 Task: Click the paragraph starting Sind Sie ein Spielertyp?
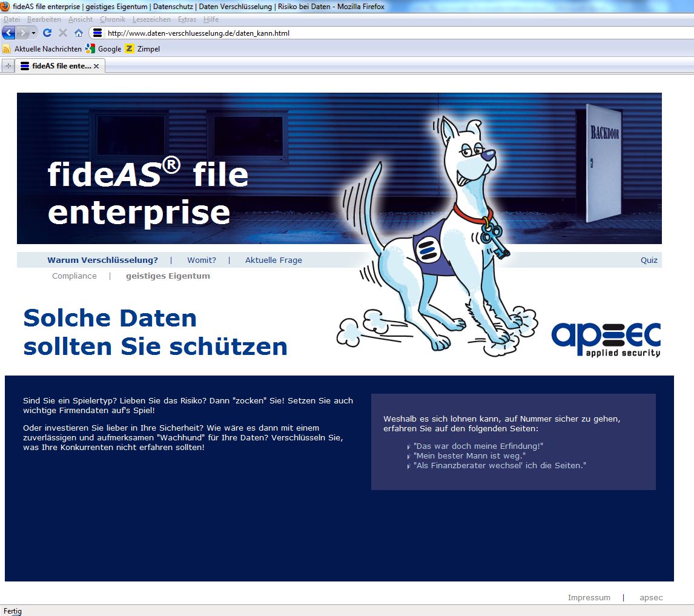click(x=188, y=405)
